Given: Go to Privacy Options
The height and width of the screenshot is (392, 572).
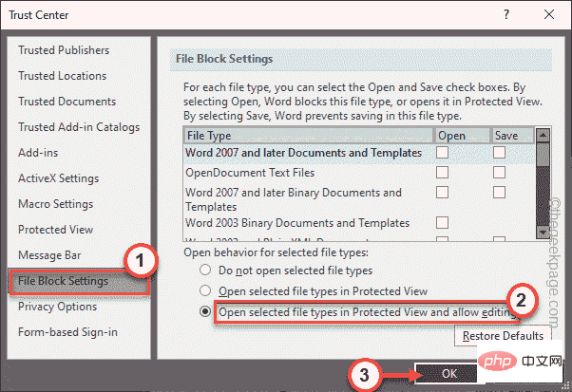Looking at the screenshot, I should (58, 307).
